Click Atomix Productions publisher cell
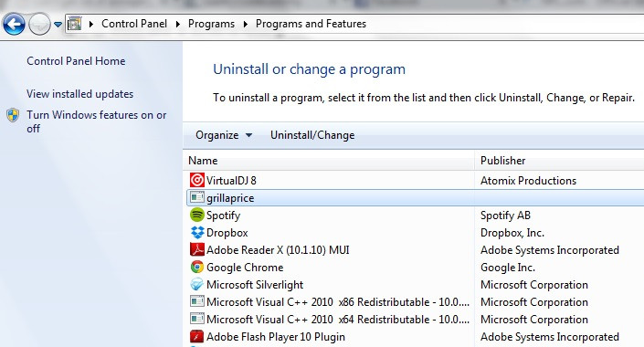The image size is (644, 347). pyautogui.click(x=528, y=181)
